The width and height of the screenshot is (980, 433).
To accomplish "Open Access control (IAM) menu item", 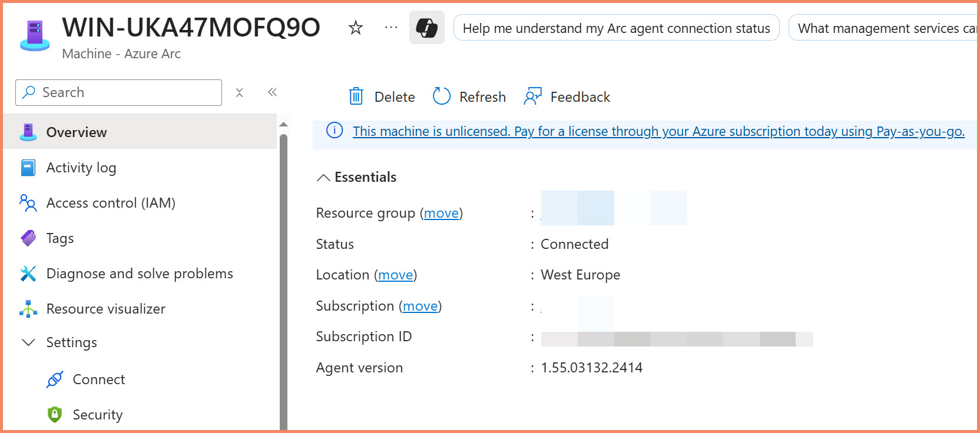I will point(140,203).
